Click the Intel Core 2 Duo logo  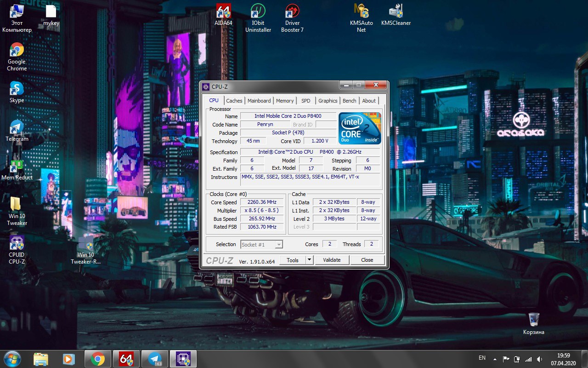click(x=360, y=128)
